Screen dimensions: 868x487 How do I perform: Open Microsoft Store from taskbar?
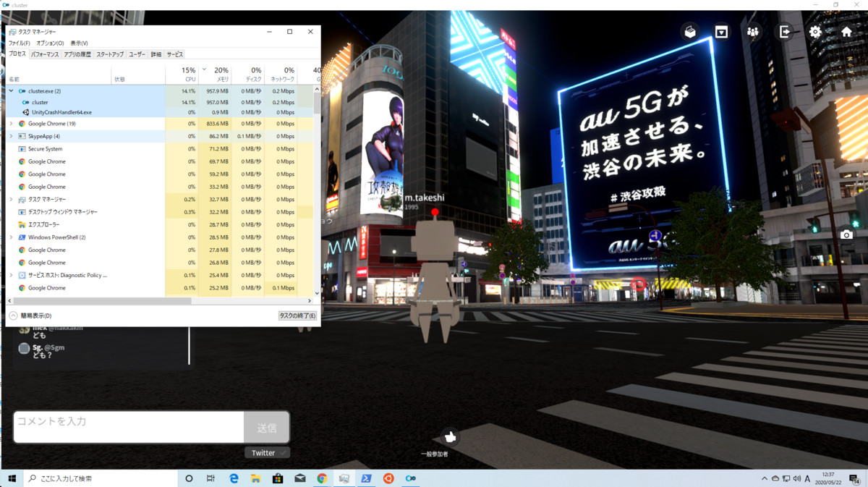(278, 478)
